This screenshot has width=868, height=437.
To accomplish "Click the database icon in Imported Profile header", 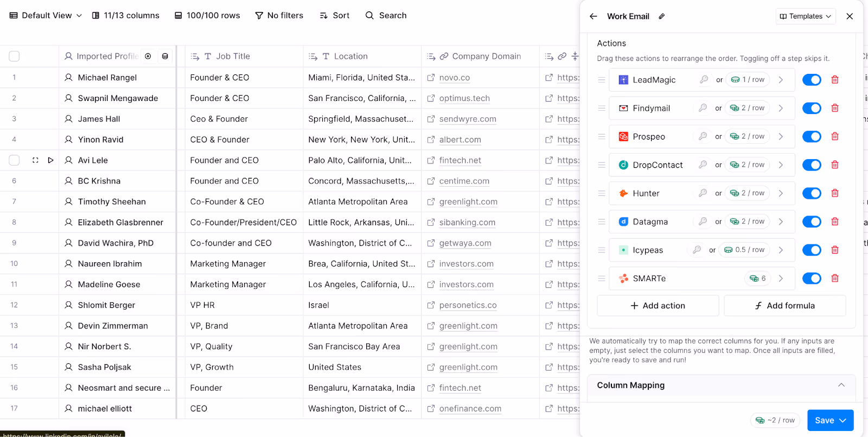I will click(x=165, y=56).
